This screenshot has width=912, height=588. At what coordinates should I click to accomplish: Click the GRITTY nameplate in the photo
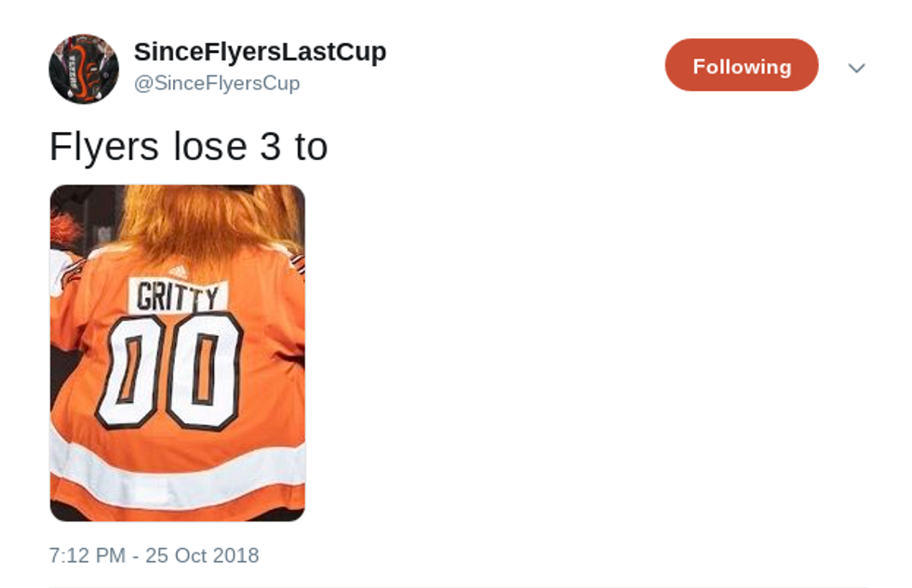pos(180,297)
